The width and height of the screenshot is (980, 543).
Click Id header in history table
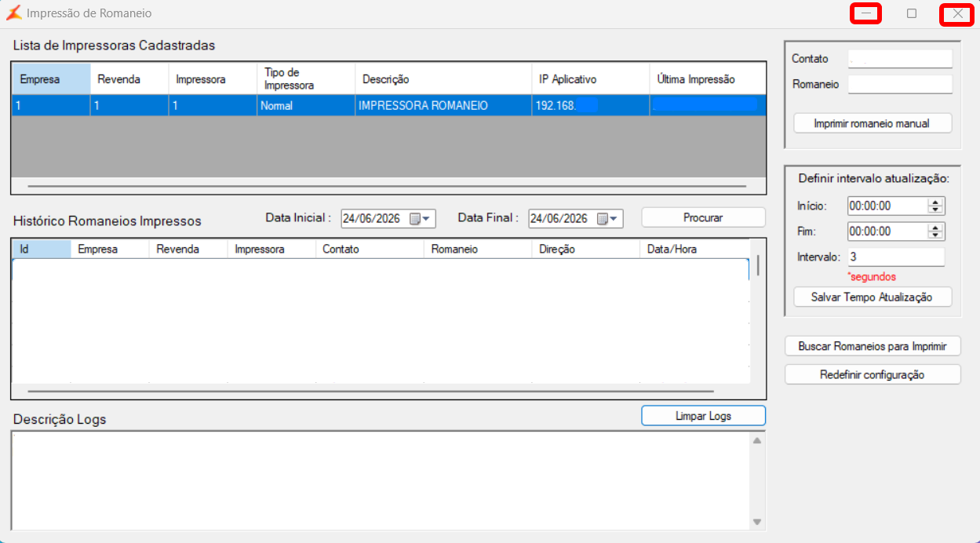point(42,249)
